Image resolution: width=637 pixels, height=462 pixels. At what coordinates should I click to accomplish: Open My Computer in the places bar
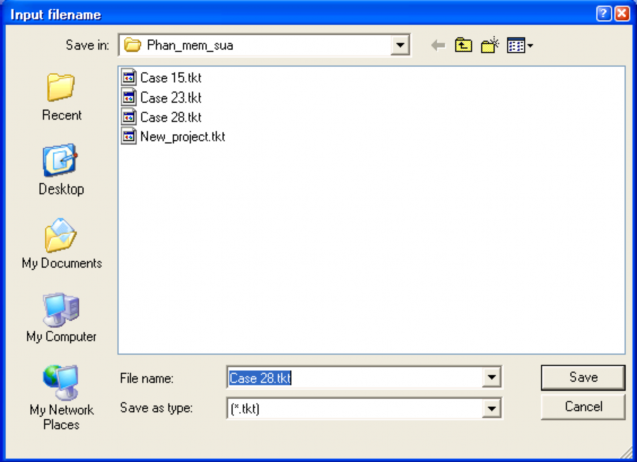tap(61, 319)
